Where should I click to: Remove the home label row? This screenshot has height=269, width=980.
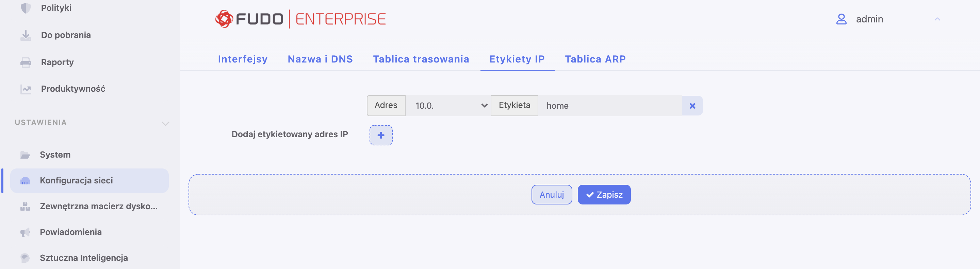pos(692,106)
